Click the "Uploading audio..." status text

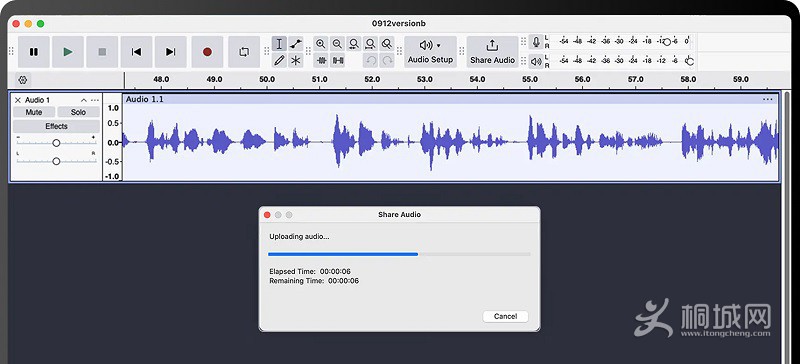pos(299,236)
